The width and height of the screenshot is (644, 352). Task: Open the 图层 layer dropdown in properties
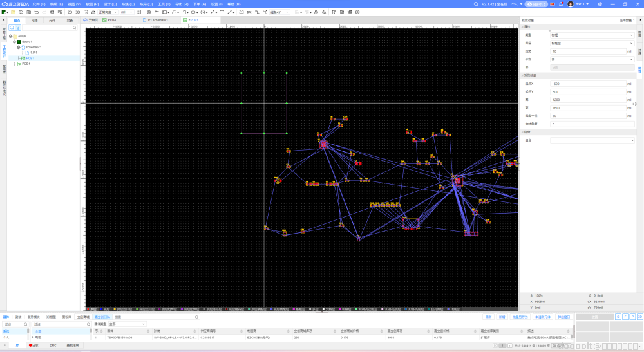592,43
